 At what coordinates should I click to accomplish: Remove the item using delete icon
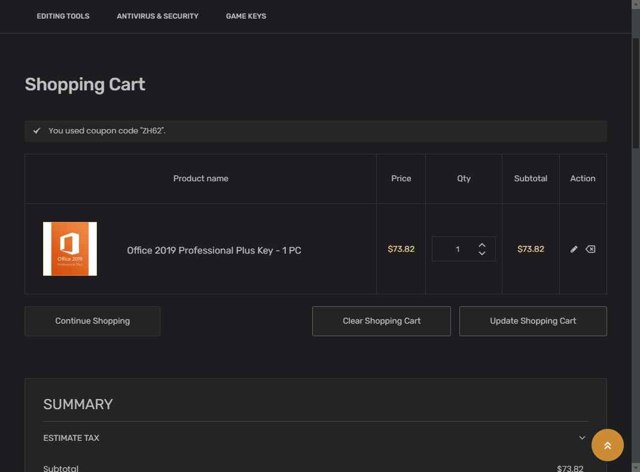pyautogui.click(x=590, y=249)
